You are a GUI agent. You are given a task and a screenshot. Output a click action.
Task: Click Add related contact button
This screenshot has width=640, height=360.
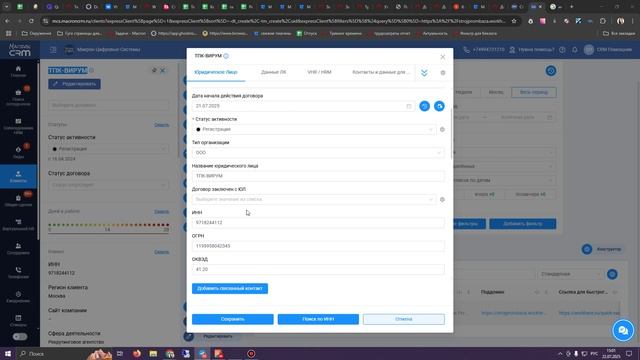click(230, 289)
